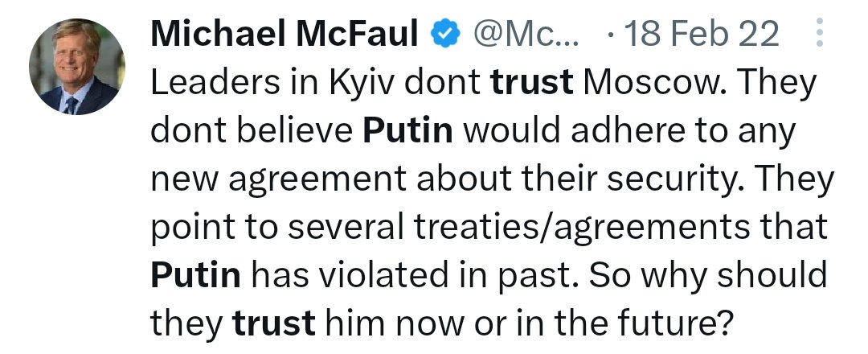
Task: Click bold "Putin" before "has violated"
Action: [x=195, y=277]
